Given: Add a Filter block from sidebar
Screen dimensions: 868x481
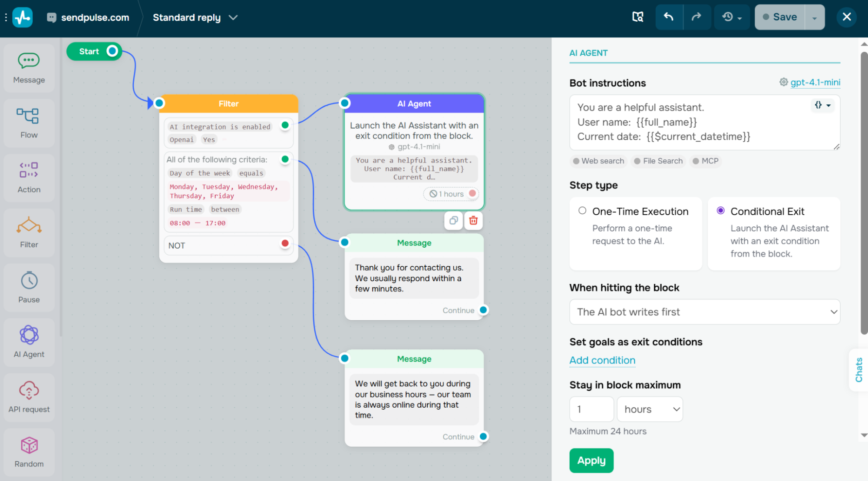Looking at the screenshot, I should 29,233.
